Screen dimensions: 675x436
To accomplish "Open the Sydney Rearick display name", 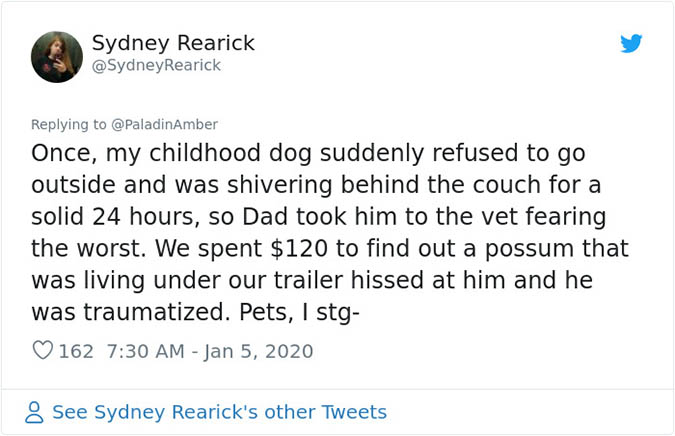I will coord(173,43).
